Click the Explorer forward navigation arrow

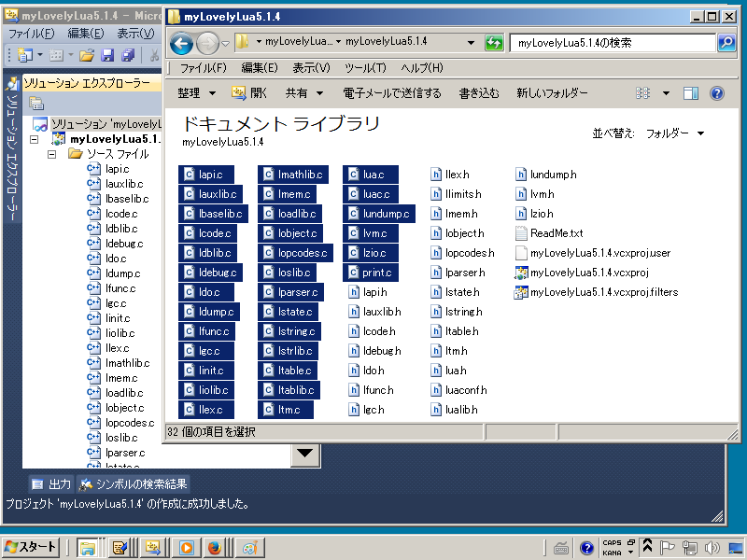207,44
